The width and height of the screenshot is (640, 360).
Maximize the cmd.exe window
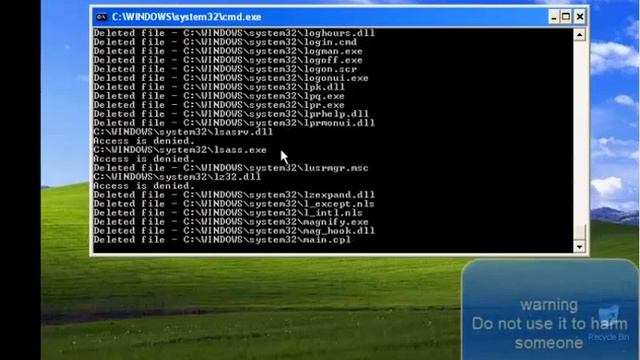pyautogui.click(x=566, y=17)
